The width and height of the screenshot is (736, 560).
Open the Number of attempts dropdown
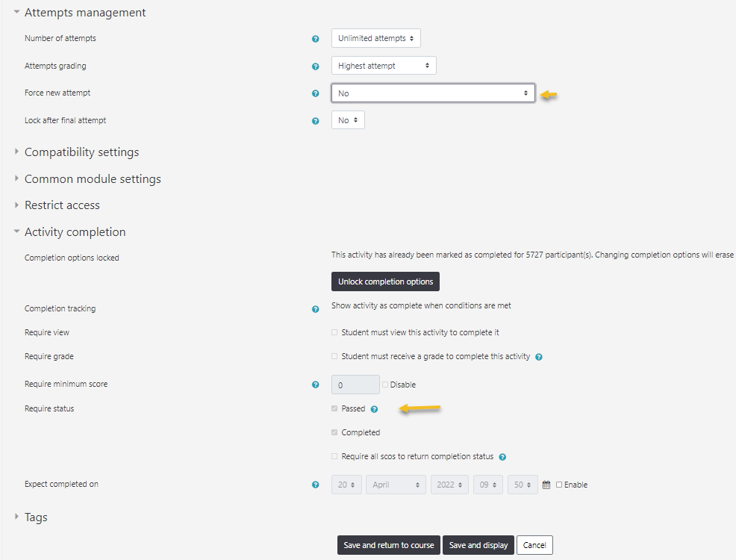click(375, 38)
